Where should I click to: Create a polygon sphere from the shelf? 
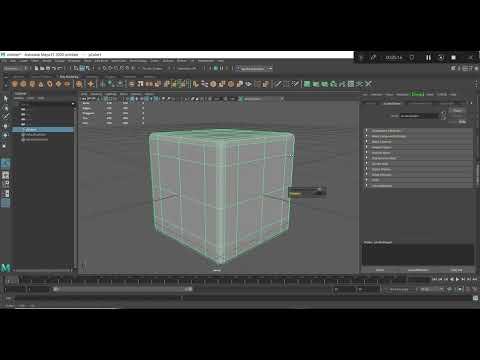point(15,84)
